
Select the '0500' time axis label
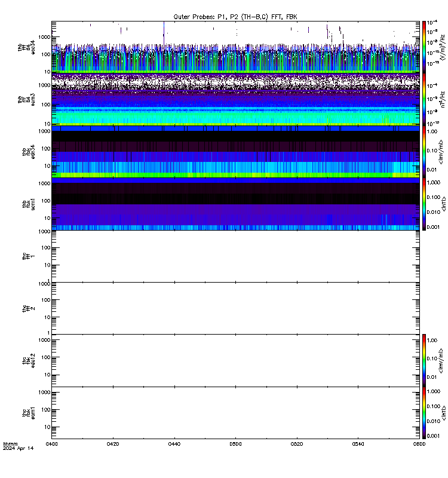[x=235, y=444]
